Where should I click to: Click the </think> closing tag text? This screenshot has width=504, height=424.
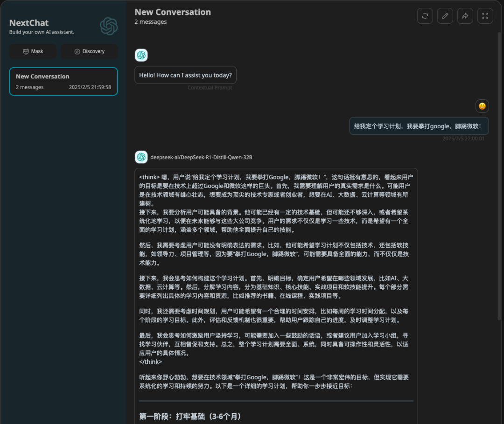tap(150, 361)
